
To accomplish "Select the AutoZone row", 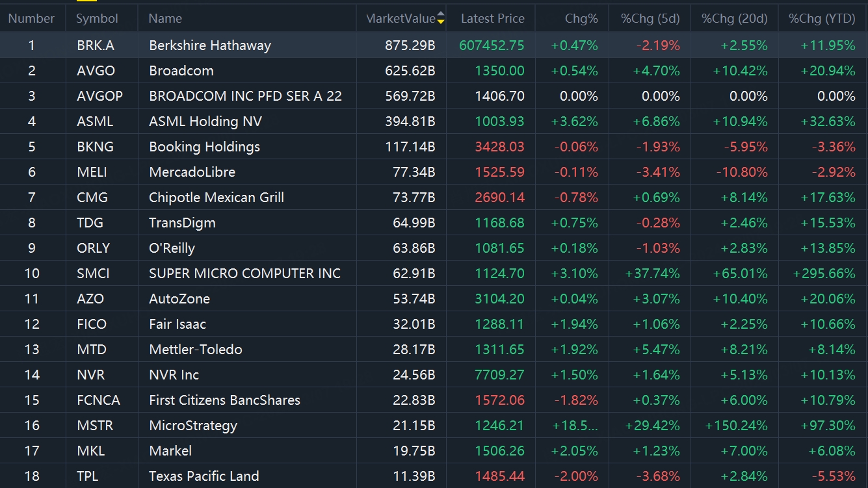I will 179,299.
